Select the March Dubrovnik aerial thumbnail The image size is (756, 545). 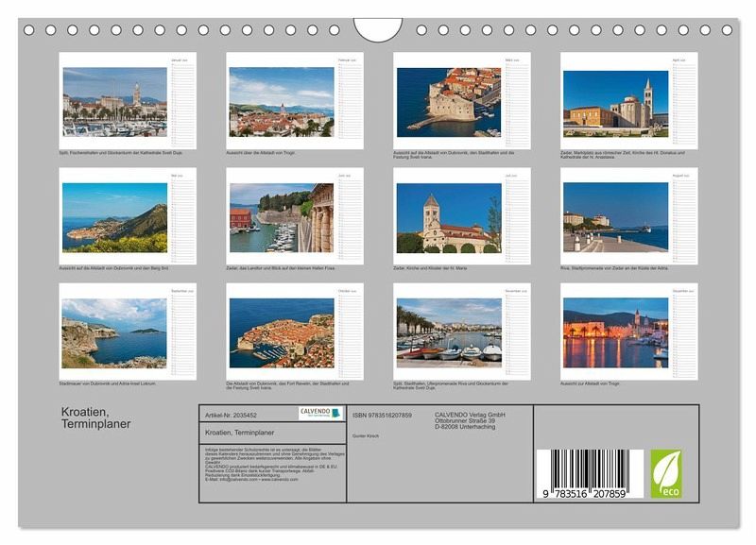(x=449, y=101)
